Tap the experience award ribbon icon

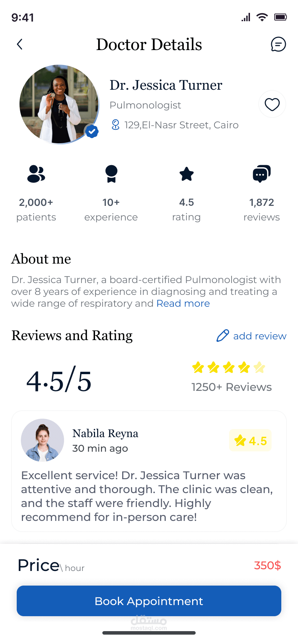(x=111, y=174)
